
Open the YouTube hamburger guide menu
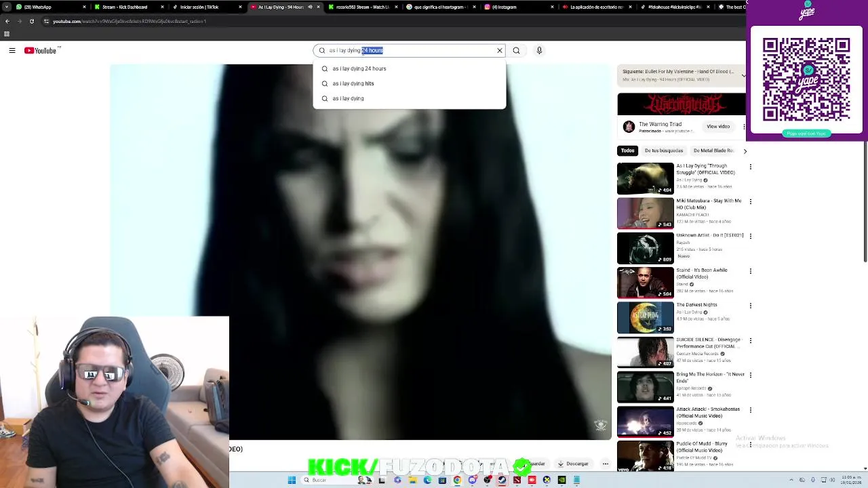[x=12, y=50]
